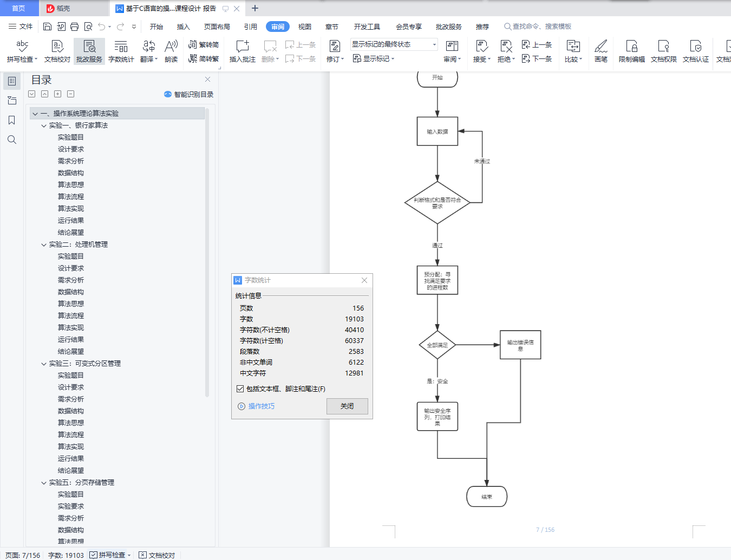This screenshot has height=560, width=731.
Task: Click the 批改服务 ribbon button with icon
Action: click(89, 51)
